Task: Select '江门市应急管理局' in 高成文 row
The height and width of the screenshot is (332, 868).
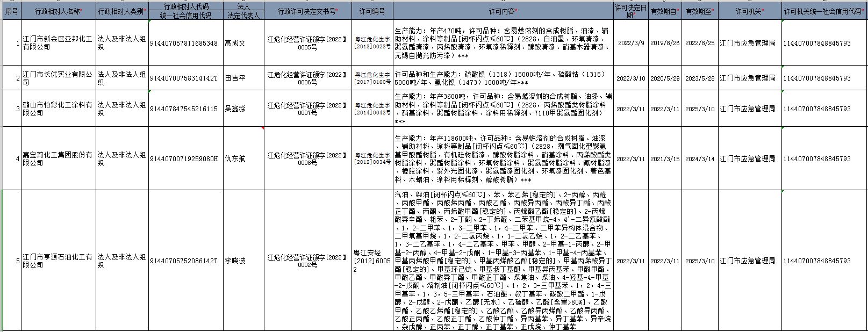Action: [750, 43]
